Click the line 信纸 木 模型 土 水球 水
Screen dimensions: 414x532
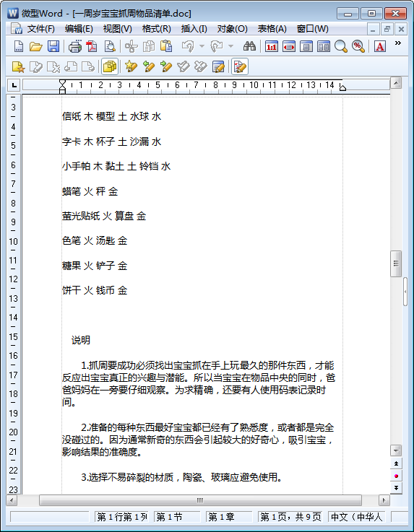[x=112, y=117]
